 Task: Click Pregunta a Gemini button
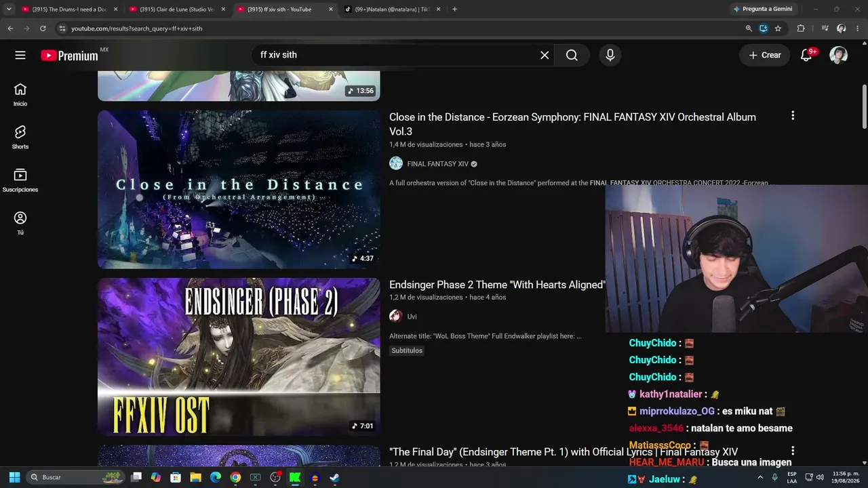(763, 9)
